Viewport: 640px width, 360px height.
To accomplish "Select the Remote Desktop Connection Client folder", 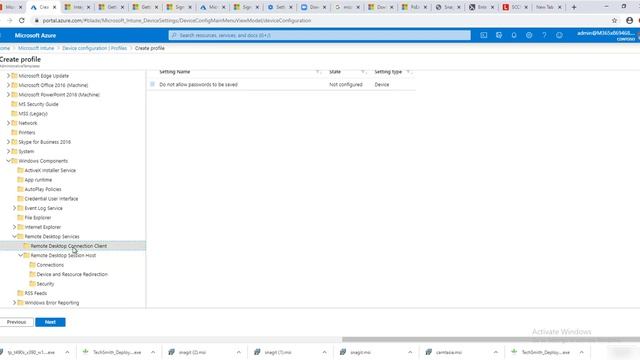I will coord(69,246).
